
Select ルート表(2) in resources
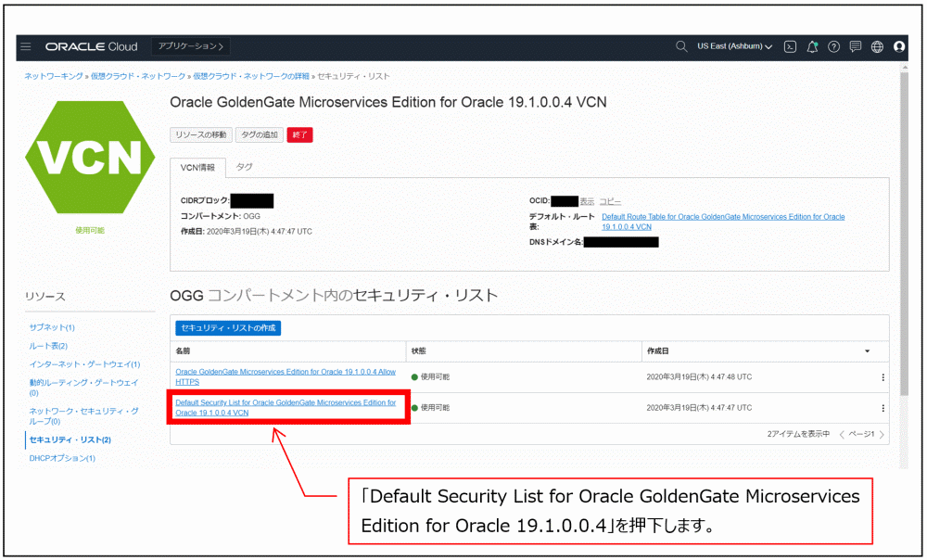point(48,346)
